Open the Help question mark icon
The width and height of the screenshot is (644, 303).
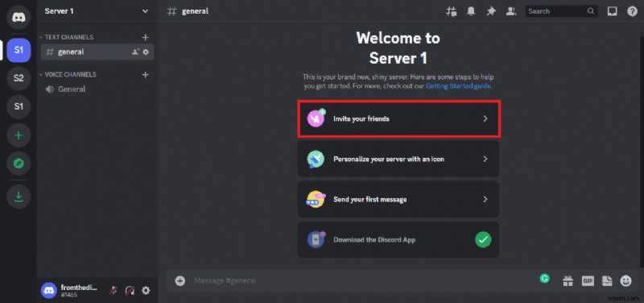pos(632,11)
